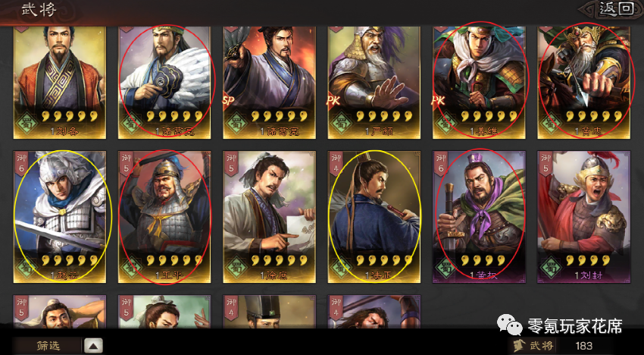This screenshot has width=644, height=355.
Task: Open the 筛选 filter button
Action: (46, 346)
